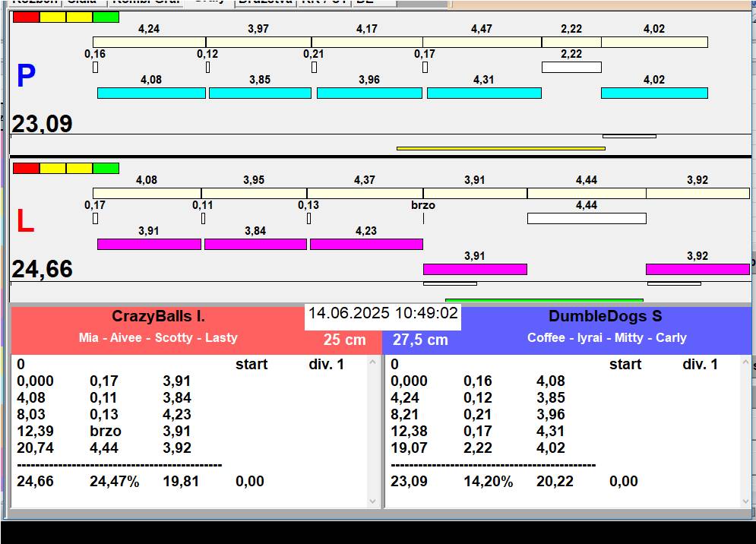Select the white 2,22 bar in lane P
This screenshot has height=544, width=756.
(x=571, y=67)
